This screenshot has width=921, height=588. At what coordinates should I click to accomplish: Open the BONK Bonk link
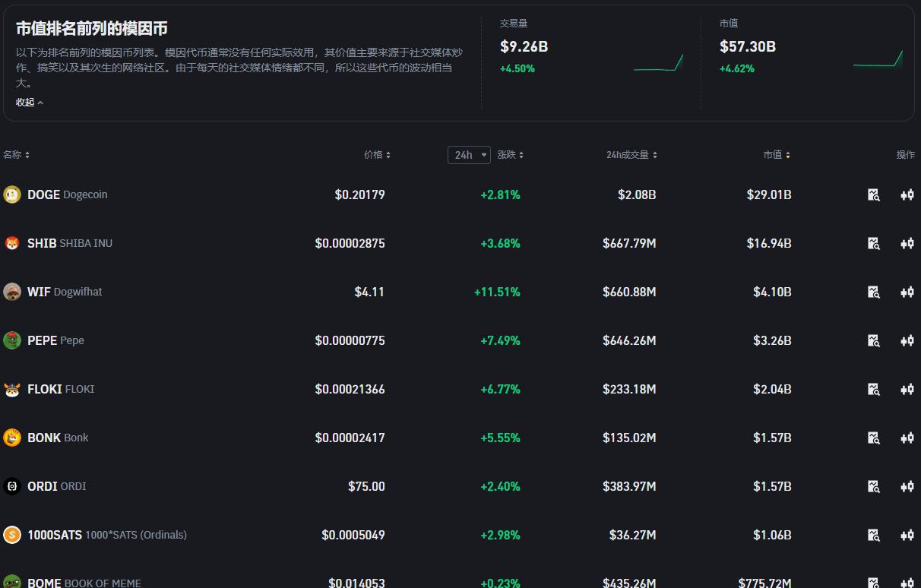(58, 438)
